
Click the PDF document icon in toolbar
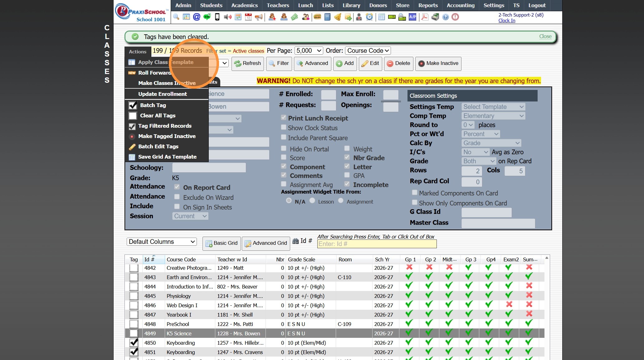425,17
